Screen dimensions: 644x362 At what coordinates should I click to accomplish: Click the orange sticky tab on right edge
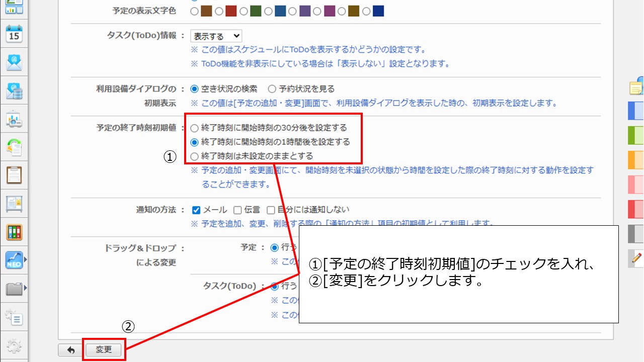click(x=636, y=160)
